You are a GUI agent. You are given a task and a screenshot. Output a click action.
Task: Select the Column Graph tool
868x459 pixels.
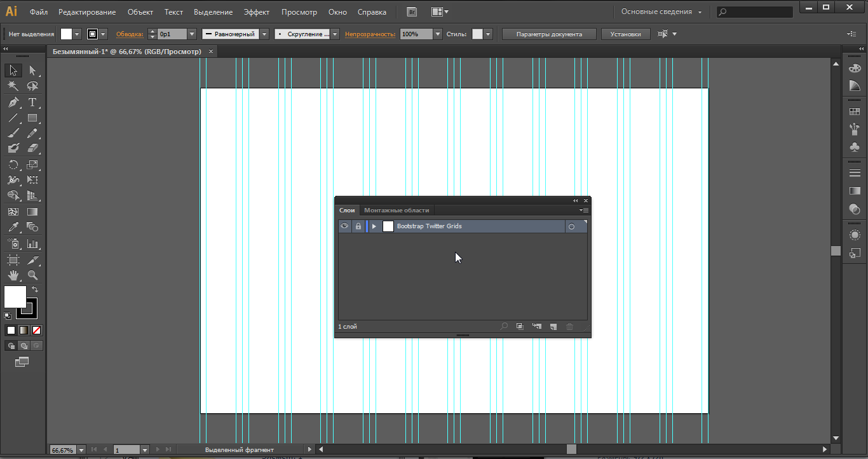(32, 243)
